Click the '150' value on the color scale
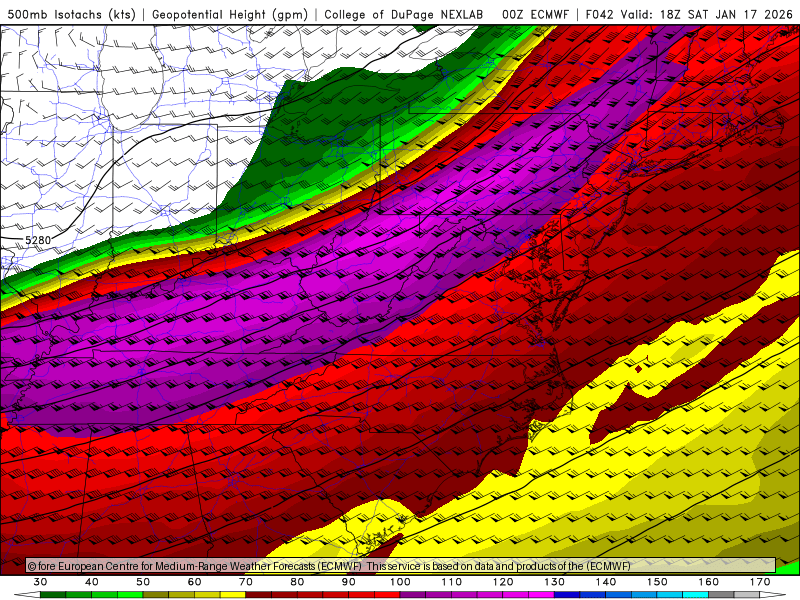800x600 pixels. [x=657, y=582]
